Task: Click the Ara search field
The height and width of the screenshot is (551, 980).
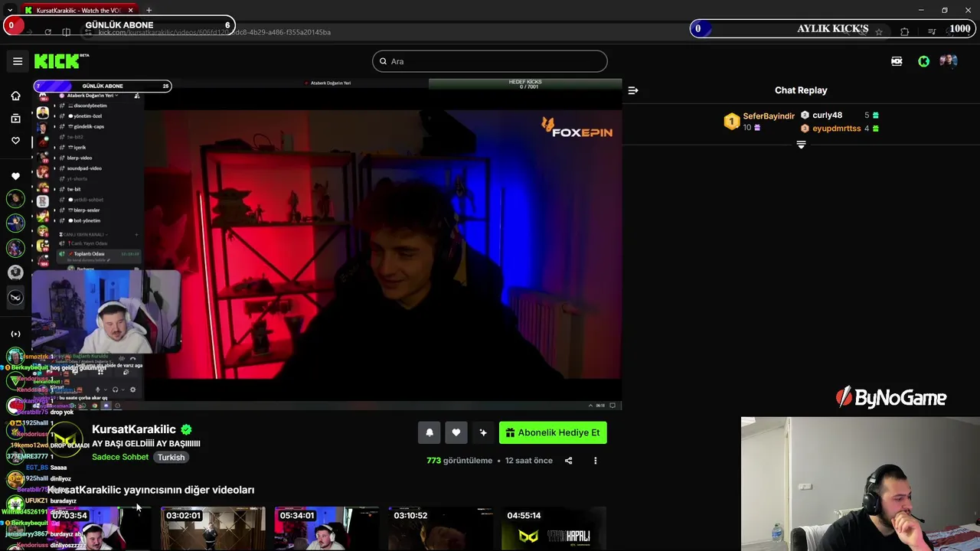Action: coord(490,61)
